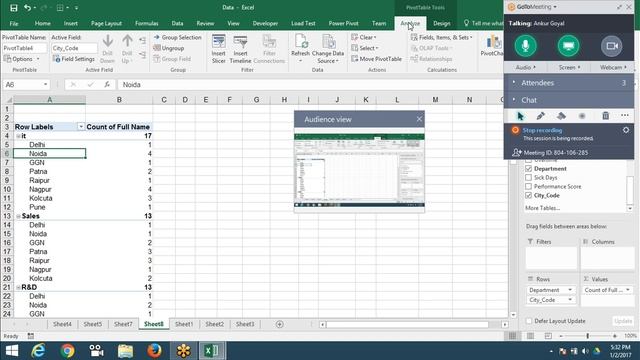
Task: Select the GoToMeeting arrow pointer tool
Action: [x=520, y=116]
